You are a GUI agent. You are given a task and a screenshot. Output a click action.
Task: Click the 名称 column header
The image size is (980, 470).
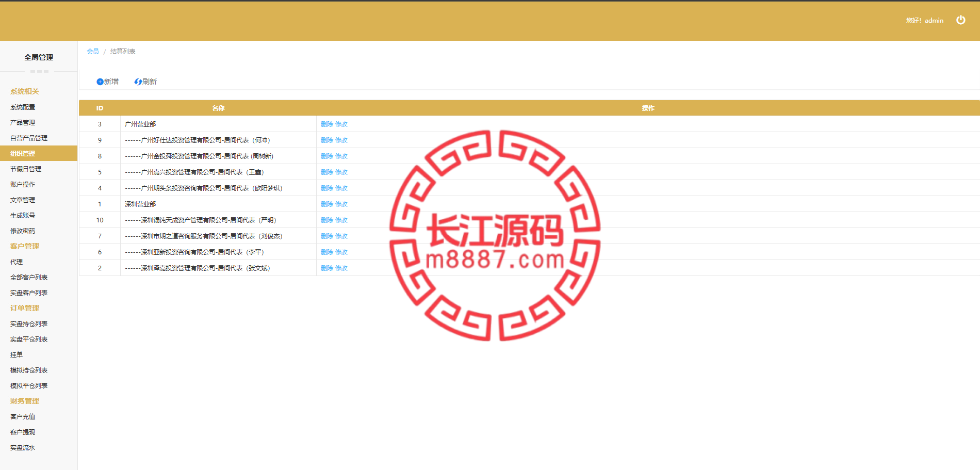tap(218, 108)
